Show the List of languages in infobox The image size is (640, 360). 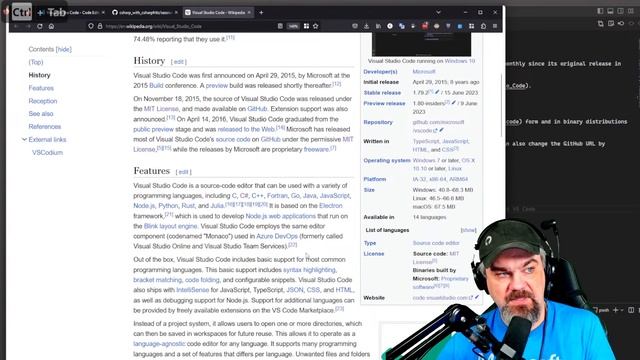click(x=468, y=230)
